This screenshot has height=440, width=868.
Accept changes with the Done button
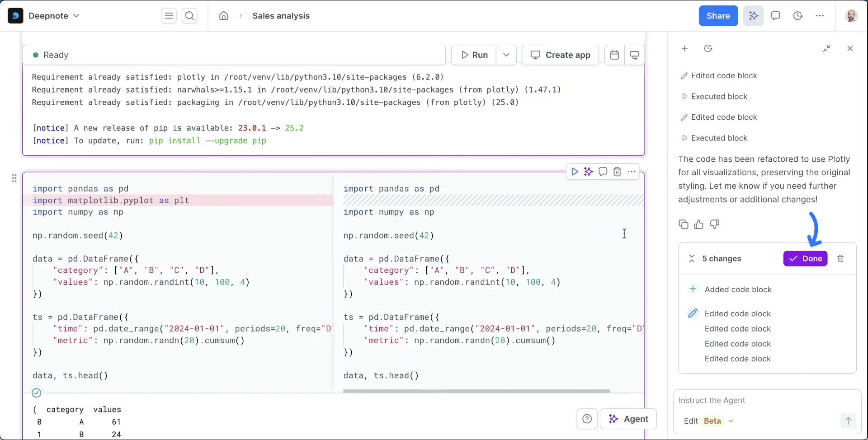pos(806,258)
